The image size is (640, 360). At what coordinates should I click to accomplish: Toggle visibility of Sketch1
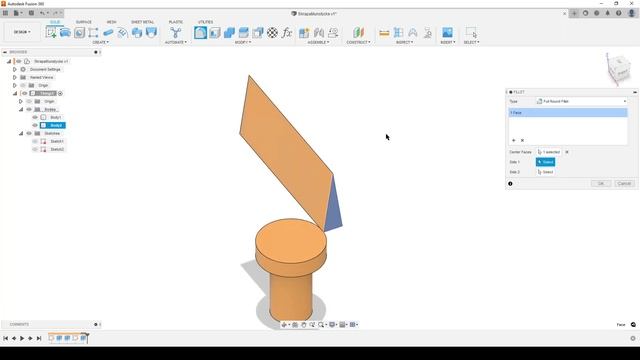[35, 141]
